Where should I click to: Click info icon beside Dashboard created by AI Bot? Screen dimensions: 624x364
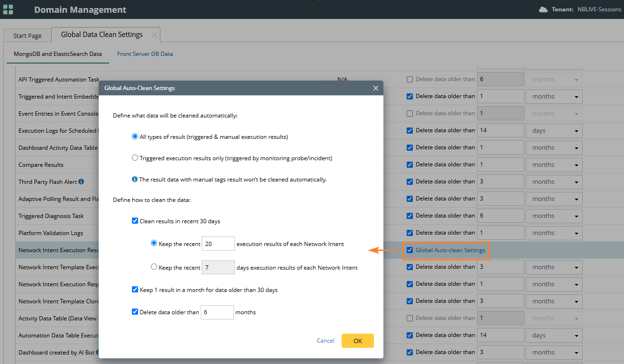click(x=97, y=352)
